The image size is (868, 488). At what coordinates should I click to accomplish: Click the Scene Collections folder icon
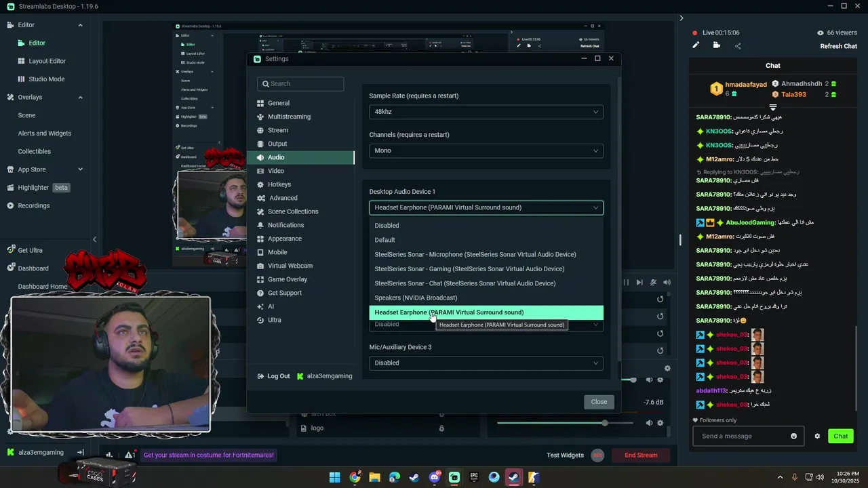pos(260,211)
